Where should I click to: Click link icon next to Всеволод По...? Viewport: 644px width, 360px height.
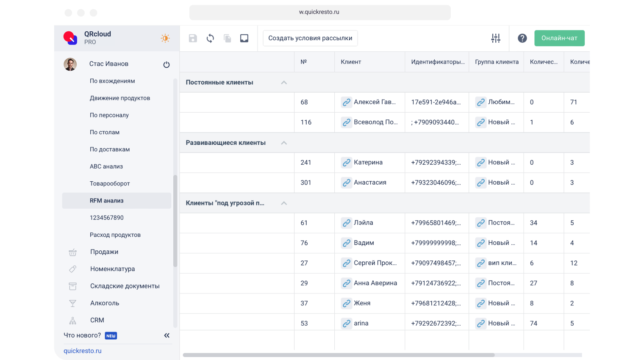pos(347,122)
